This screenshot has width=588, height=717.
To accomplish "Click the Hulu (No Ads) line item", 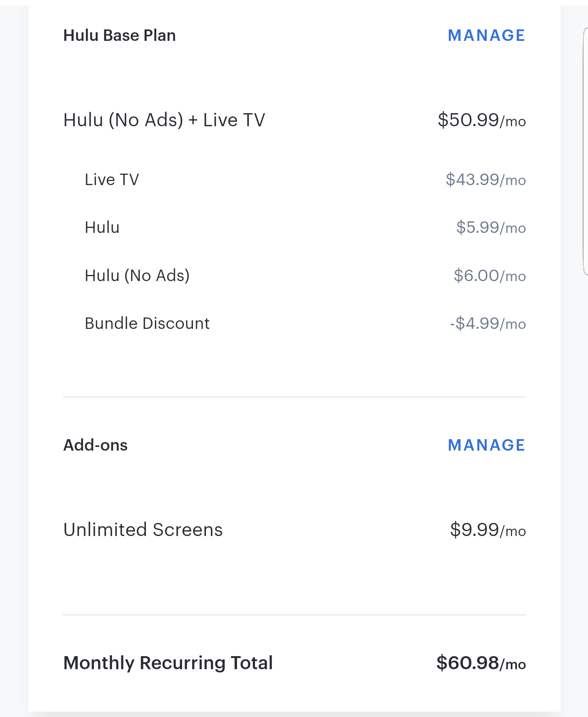I will click(x=137, y=276).
